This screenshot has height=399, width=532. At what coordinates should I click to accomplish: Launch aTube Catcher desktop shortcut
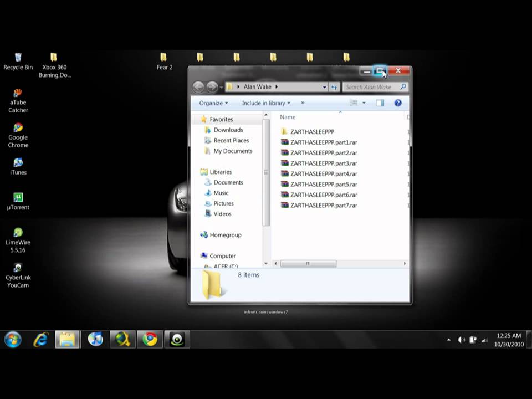coord(18,101)
